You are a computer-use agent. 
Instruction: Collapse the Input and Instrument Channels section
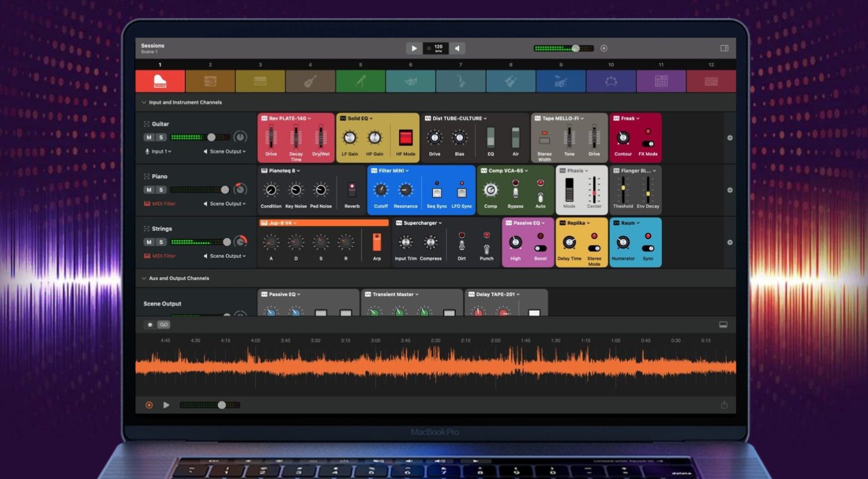tap(144, 102)
